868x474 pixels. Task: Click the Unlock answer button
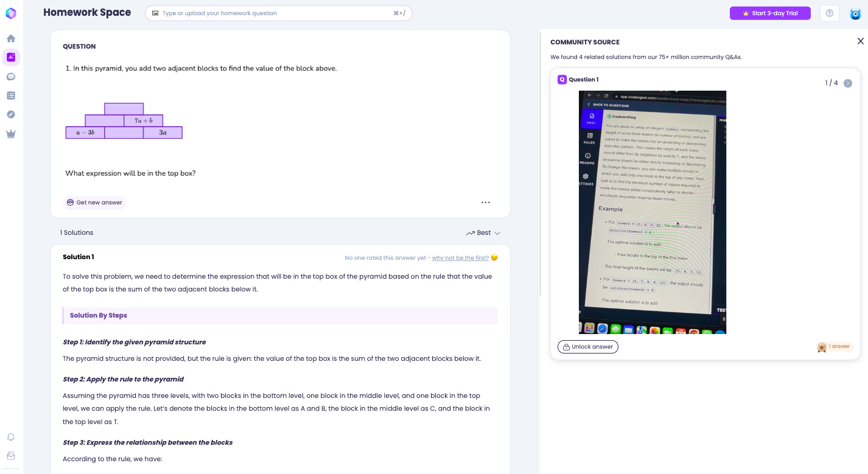tap(587, 347)
